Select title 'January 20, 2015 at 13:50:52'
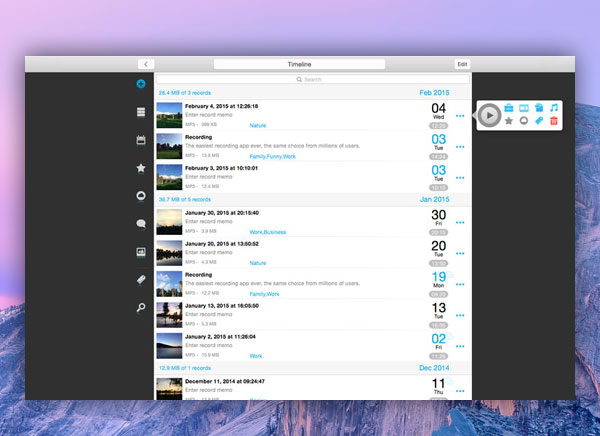The width and height of the screenshot is (600, 436). [222, 243]
